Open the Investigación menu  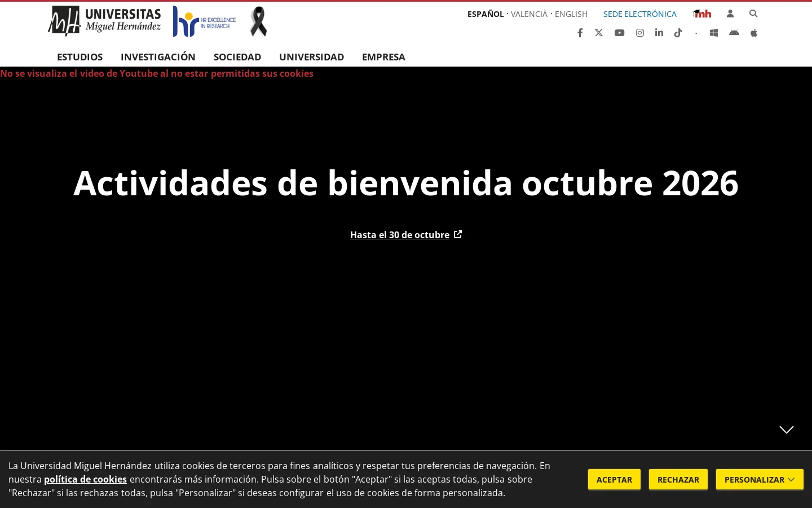[x=158, y=57]
